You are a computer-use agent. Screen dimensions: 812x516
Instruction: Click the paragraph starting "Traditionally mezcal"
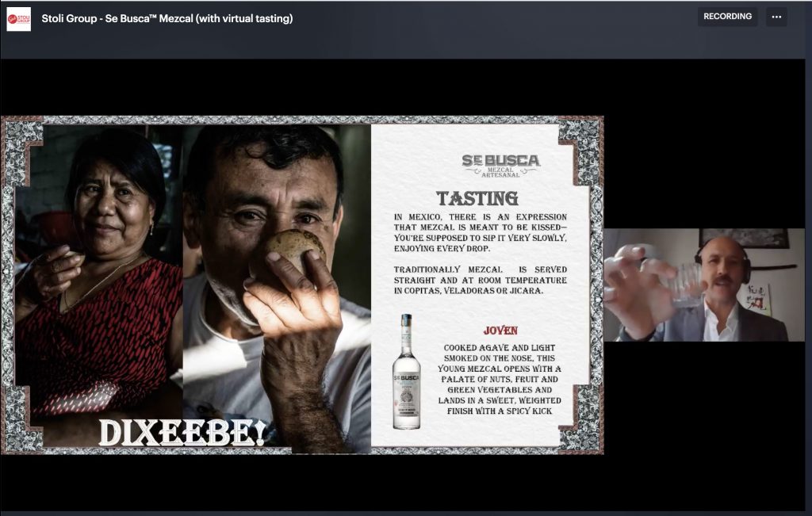(481, 280)
